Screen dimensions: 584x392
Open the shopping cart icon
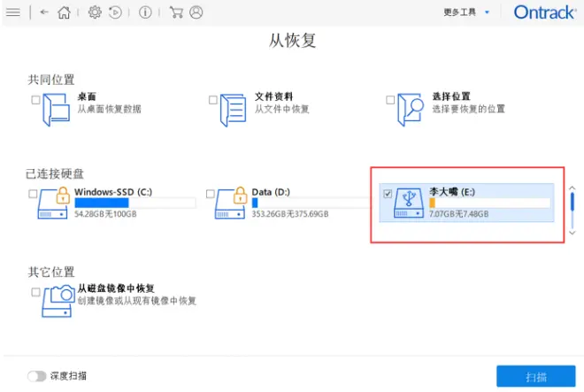pos(176,12)
